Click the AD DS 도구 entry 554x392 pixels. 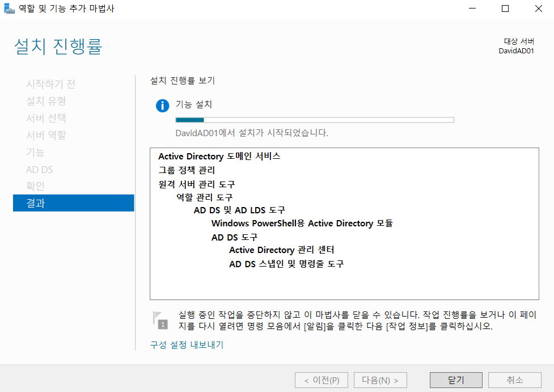(x=235, y=237)
